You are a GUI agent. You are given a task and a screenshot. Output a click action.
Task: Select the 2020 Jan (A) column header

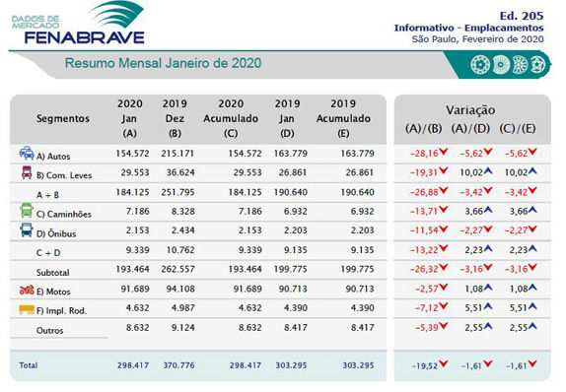click(129, 118)
